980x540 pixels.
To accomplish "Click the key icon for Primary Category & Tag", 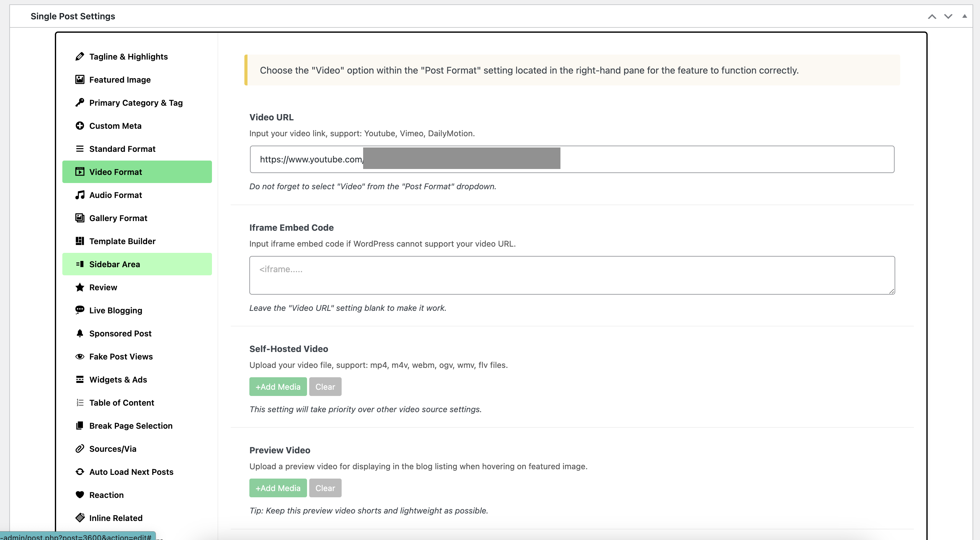I will click(79, 103).
